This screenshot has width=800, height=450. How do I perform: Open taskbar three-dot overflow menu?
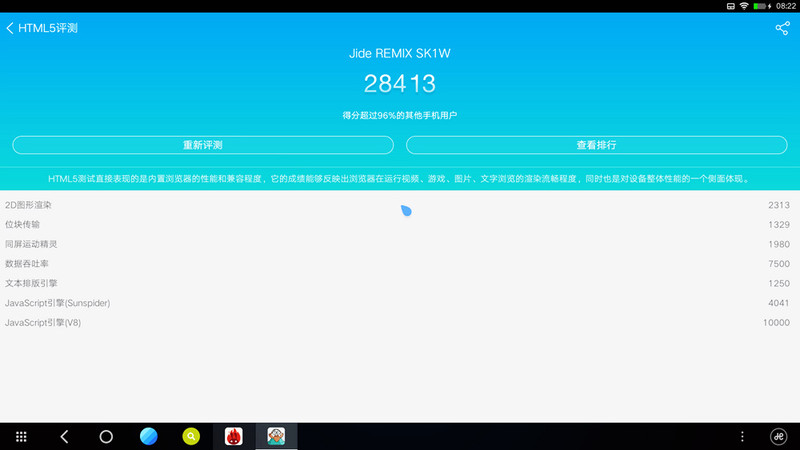tap(742, 437)
